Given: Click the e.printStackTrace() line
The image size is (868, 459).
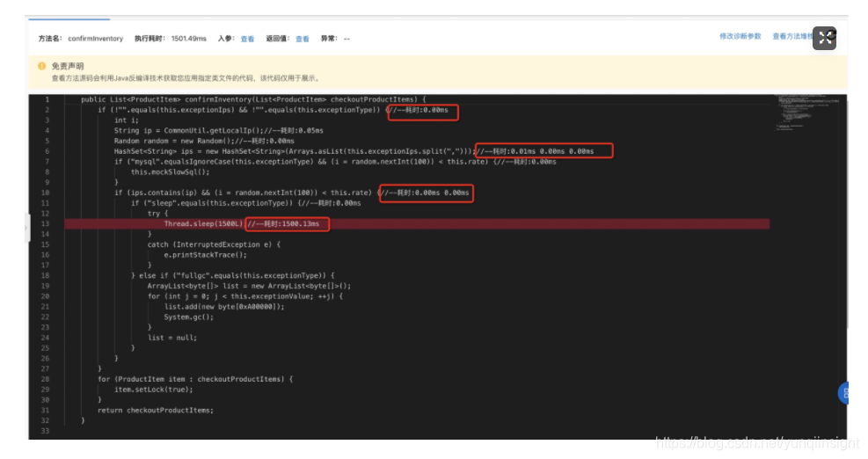Looking at the screenshot, I should click(x=206, y=255).
